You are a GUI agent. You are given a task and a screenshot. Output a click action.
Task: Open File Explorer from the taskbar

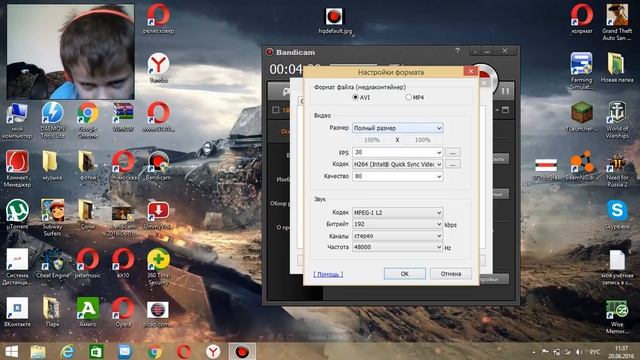coord(38,351)
